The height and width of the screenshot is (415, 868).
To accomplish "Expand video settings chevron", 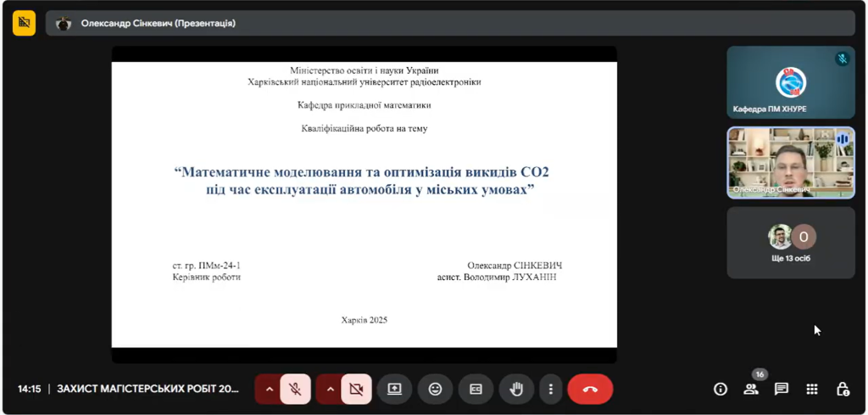I will pyautogui.click(x=331, y=389).
